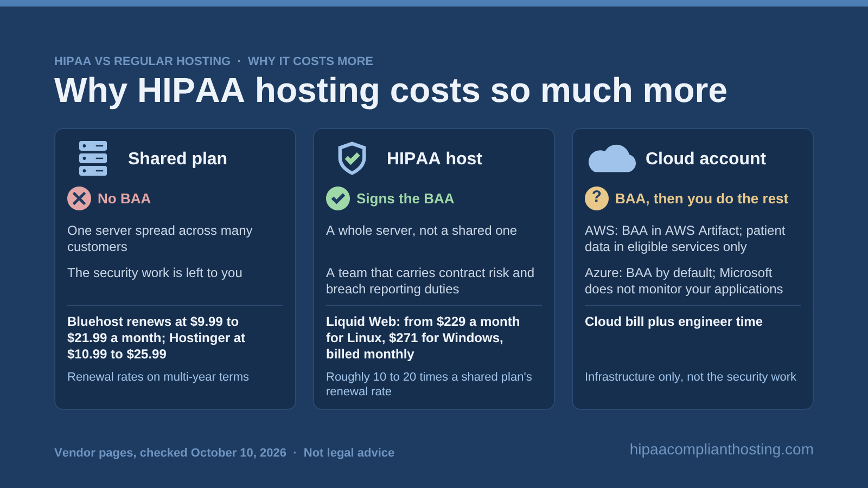The height and width of the screenshot is (488, 868).
Task: Click the server stack icon for Shared plan
Action: (93, 158)
